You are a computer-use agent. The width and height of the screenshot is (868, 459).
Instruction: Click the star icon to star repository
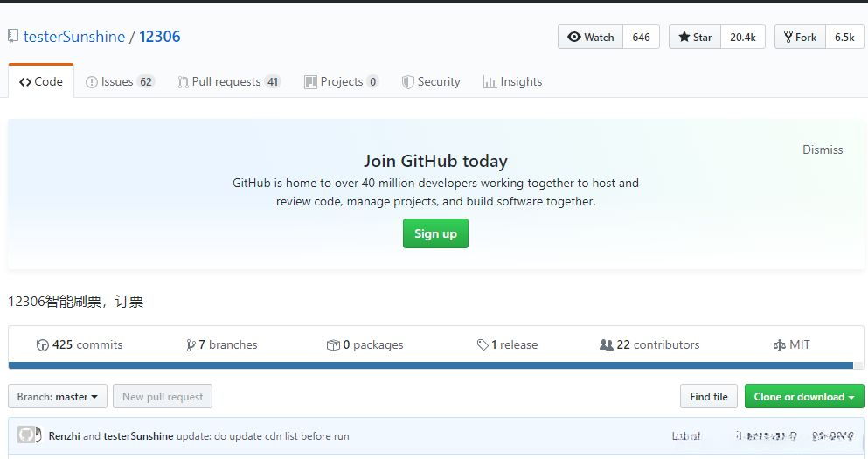(684, 37)
